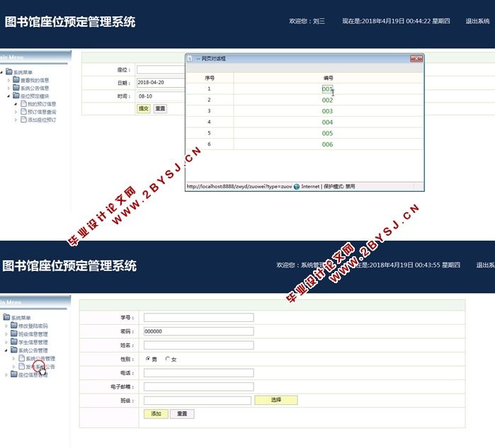This screenshot has height=448, width=495.
Task: Close the 网页对话框 dialog
Action: tap(416, 59)
